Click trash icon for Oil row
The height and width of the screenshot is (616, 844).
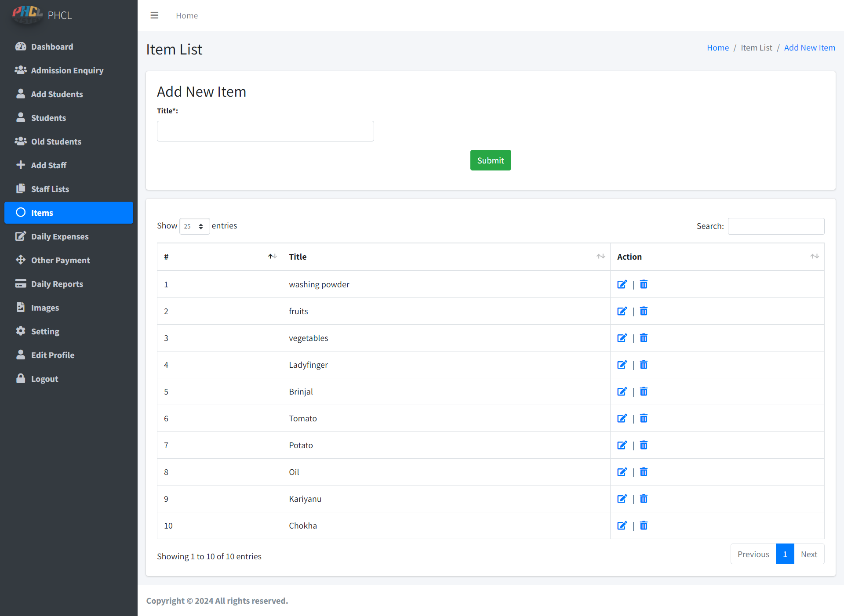coord(644,472)
